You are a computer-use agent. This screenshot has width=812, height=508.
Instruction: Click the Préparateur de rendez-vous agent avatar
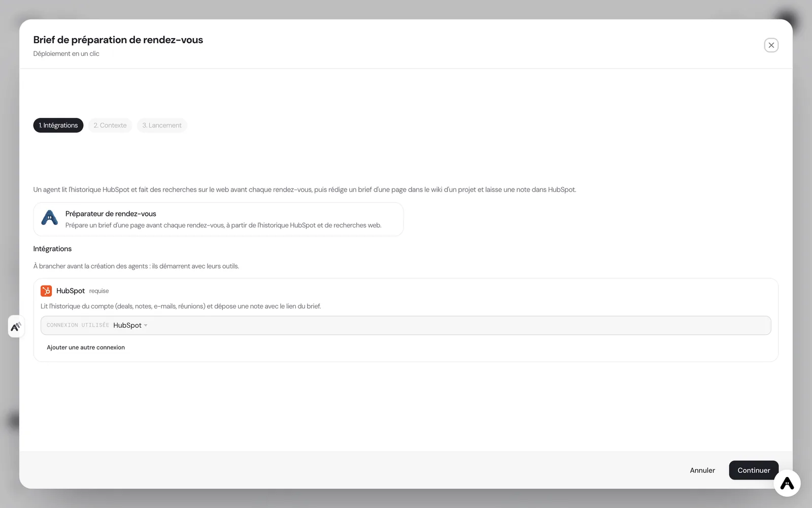(x=49, y=218)
